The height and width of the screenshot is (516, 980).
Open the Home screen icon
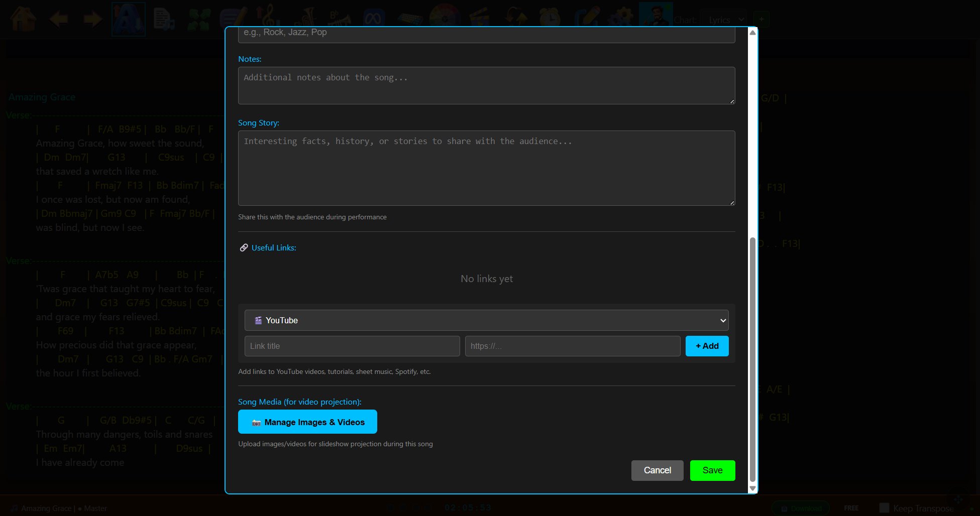(23, 19)
